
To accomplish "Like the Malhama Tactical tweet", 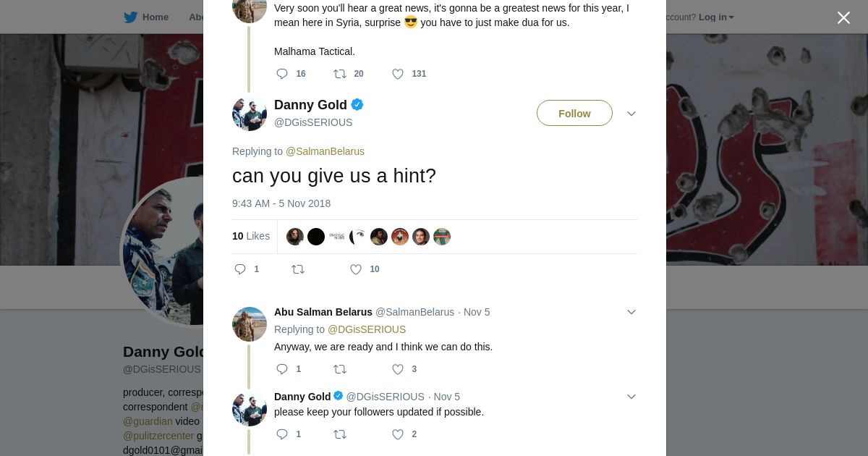I will pos(398,74).
